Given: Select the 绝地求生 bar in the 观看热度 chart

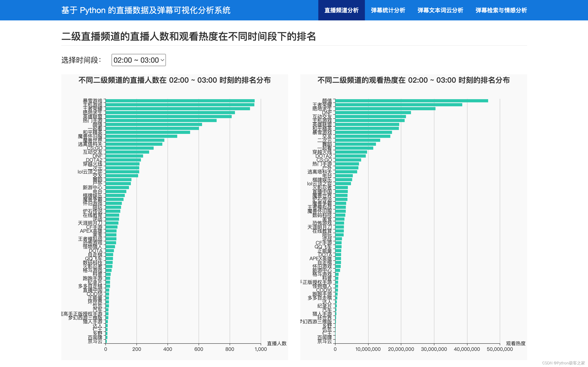Looking at the screenshot, I should tap(385, 109).
